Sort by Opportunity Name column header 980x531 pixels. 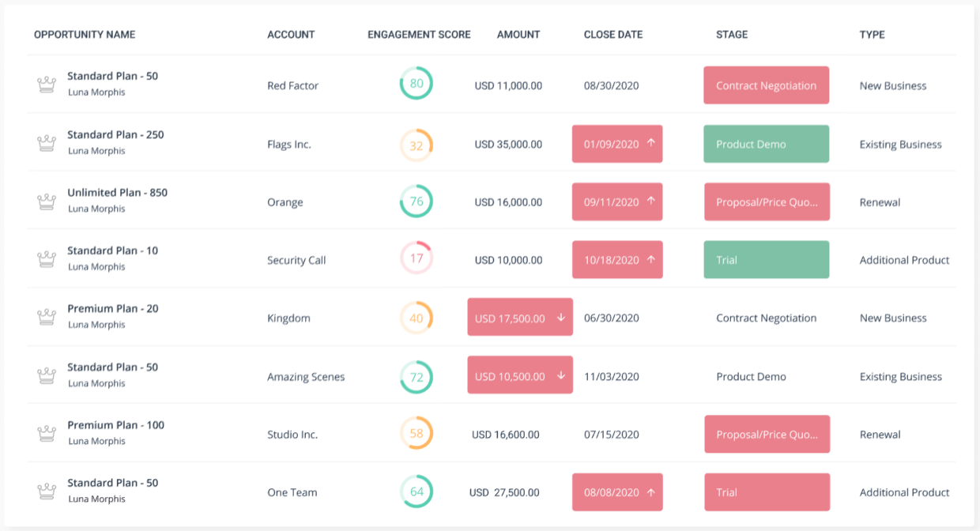85,35
